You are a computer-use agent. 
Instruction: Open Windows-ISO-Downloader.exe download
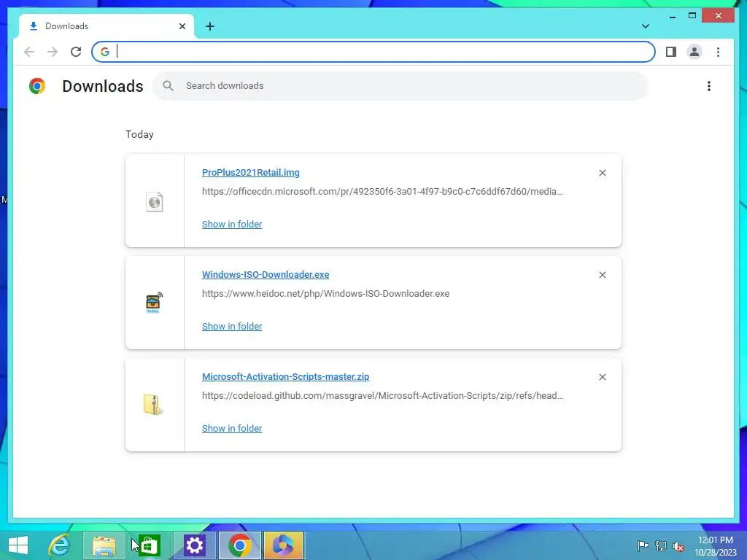click(x=266, y=274)
